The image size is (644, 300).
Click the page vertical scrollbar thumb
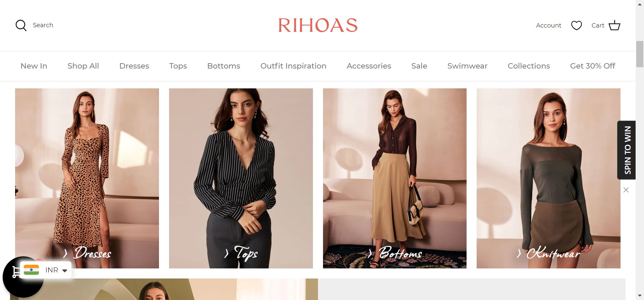point(640,54)
